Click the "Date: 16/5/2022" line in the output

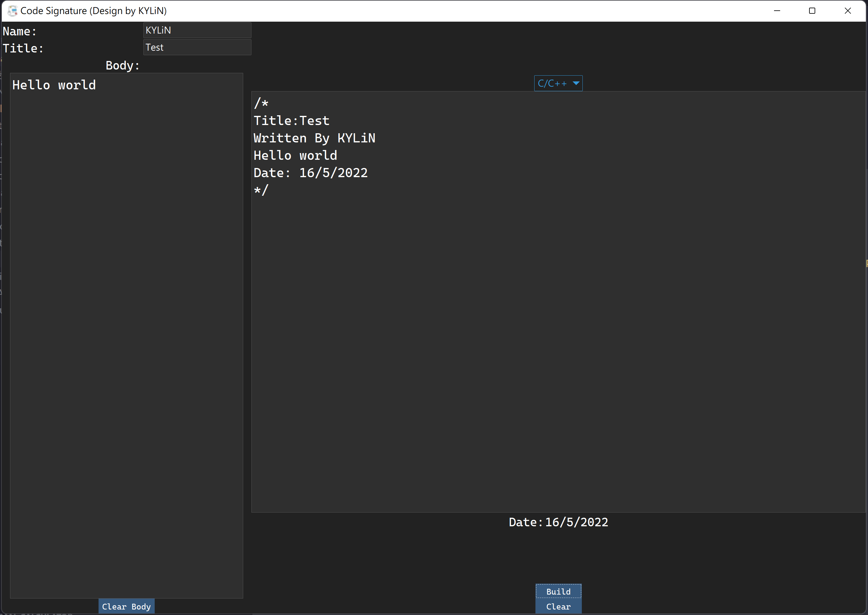(311, 173)
